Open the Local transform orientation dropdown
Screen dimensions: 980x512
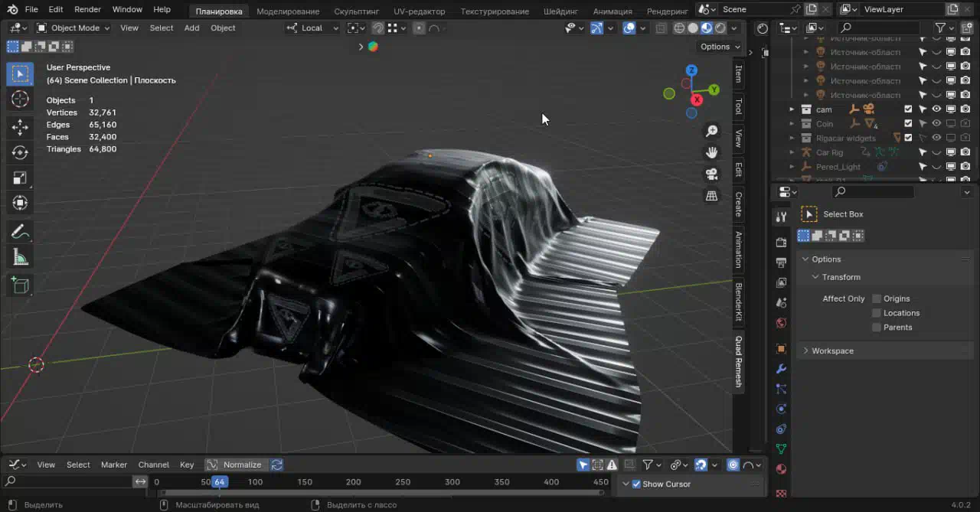312,28
